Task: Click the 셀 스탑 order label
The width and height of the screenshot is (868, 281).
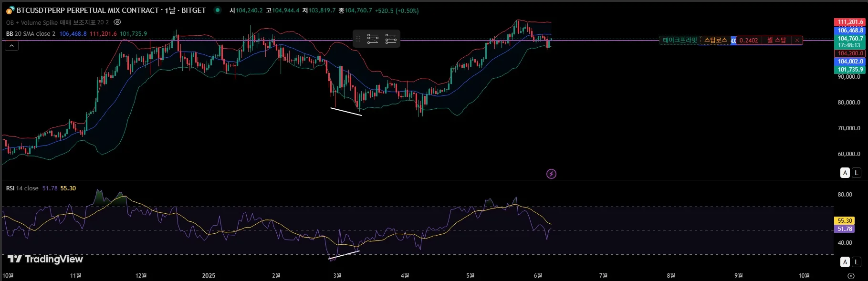Action: (776, 41)
